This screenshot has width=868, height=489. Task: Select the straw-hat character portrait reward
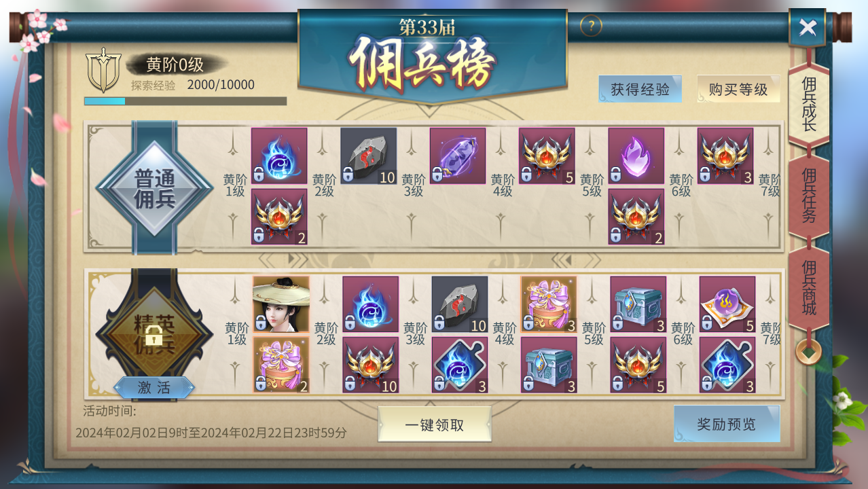[281, 304]
